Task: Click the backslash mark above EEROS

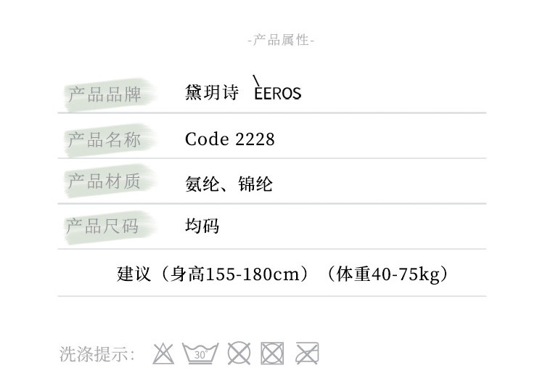Action: 256,79
